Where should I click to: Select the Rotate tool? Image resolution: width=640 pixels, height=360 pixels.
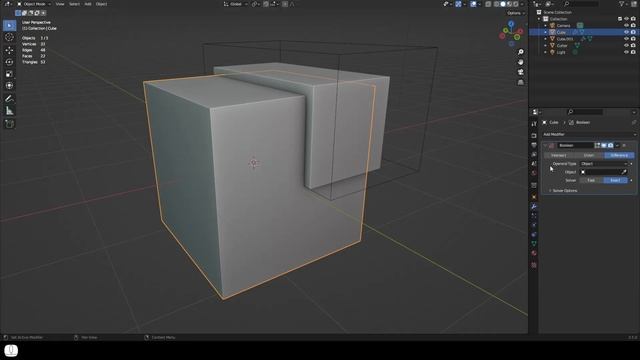point(9,62)
